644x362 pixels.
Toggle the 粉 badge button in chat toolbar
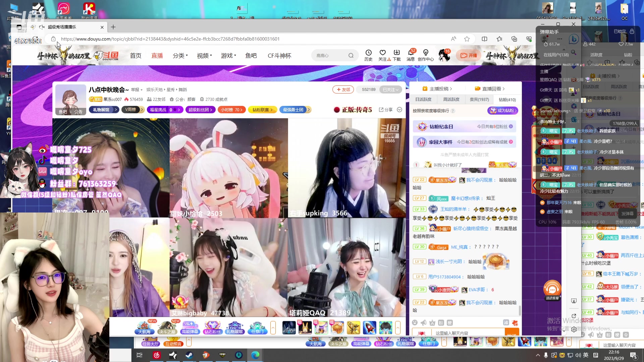click(x=441, y=322)
